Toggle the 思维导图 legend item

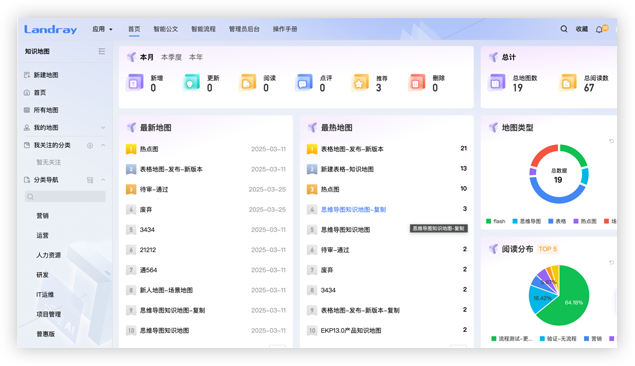point(526,221)
